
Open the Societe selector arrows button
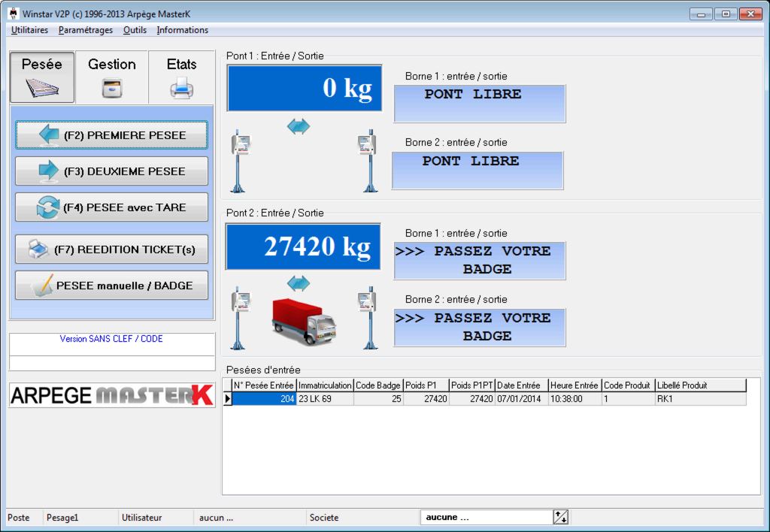(560, 517)
